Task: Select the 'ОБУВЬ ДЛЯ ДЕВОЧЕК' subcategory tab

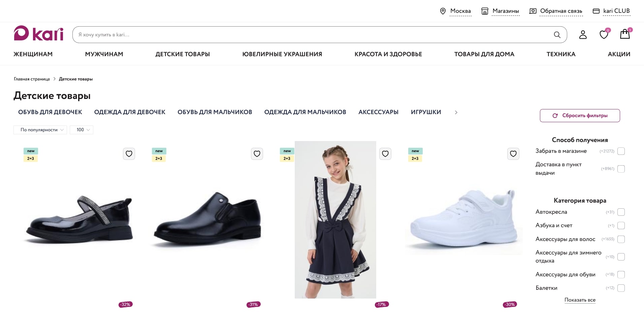Action: [50, 112]
